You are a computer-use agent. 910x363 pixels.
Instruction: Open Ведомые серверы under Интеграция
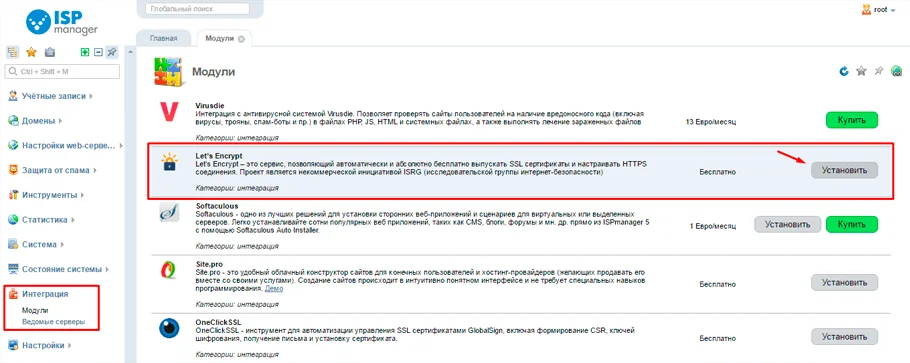tap(53, 321)
